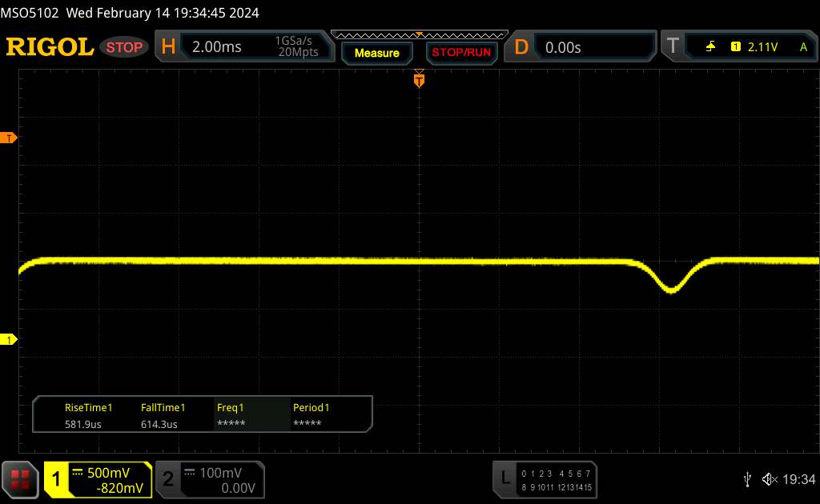Click the channel 2 DC coupling icon
820x504 pixels.
tap(189, 472)
